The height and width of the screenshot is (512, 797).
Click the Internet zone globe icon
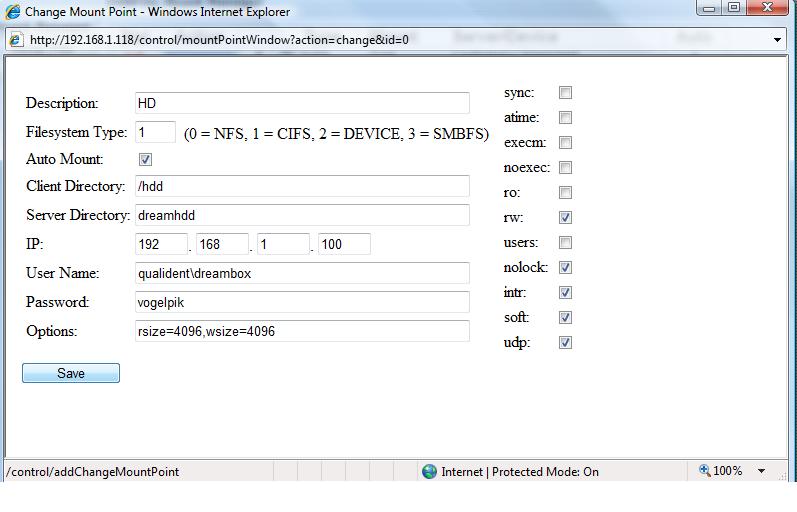(430, 471)
